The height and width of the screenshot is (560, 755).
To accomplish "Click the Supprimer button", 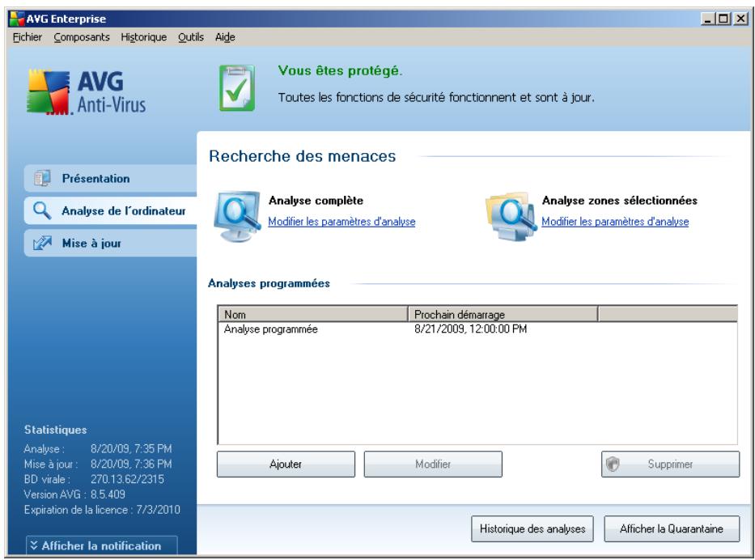I will coord(670,465).
